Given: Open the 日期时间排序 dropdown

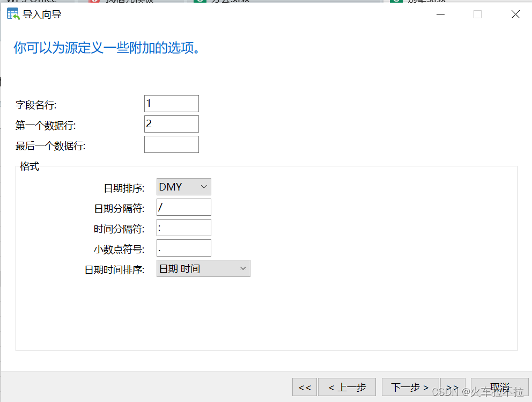Looking at the screenshot, I should tap(203, 268).
